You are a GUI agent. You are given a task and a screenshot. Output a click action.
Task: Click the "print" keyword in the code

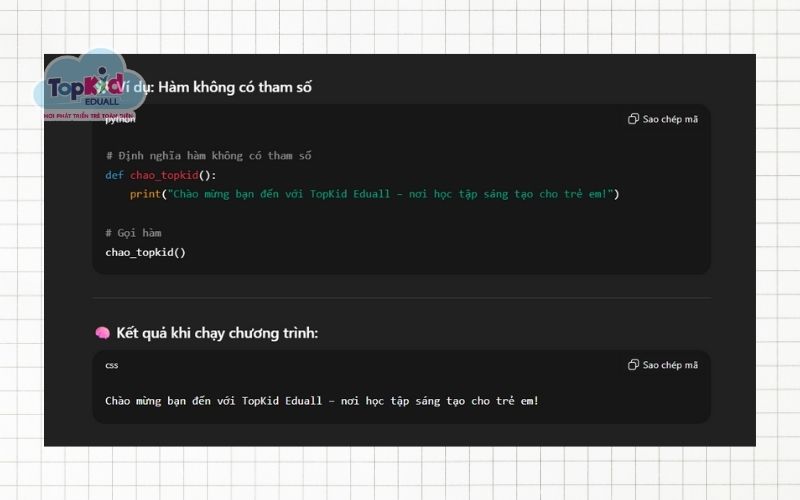pyautogui.click(x=145, y=194)
